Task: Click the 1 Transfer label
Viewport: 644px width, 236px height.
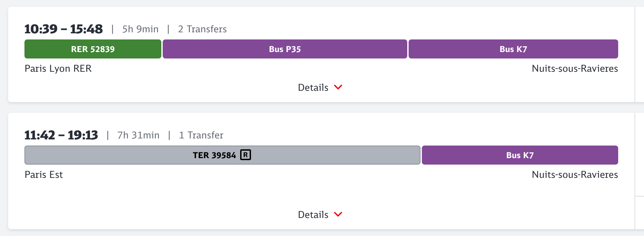Action: 201,135
